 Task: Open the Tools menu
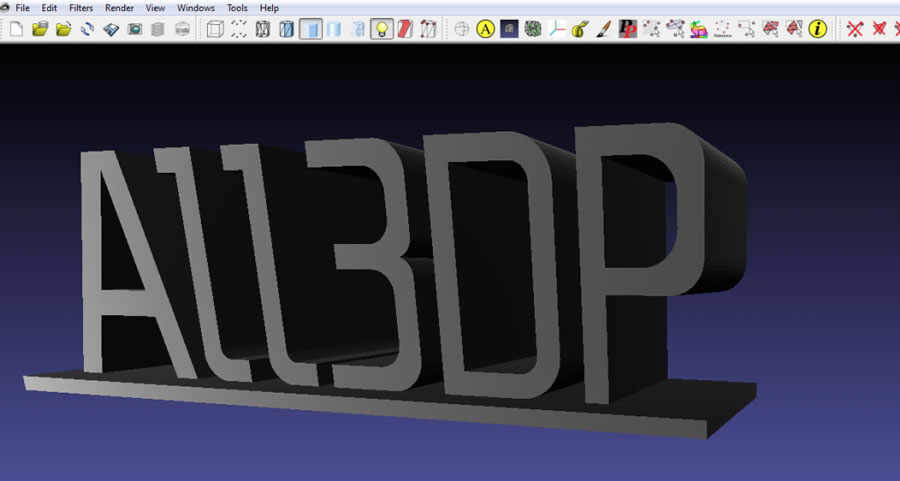point(237,8)
